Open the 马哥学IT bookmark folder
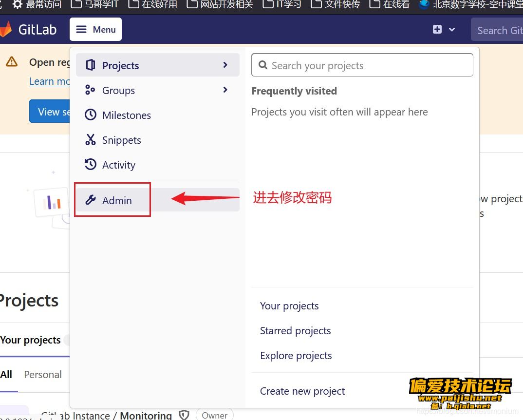Screen dimensions: 523x420 click(95, 4)
